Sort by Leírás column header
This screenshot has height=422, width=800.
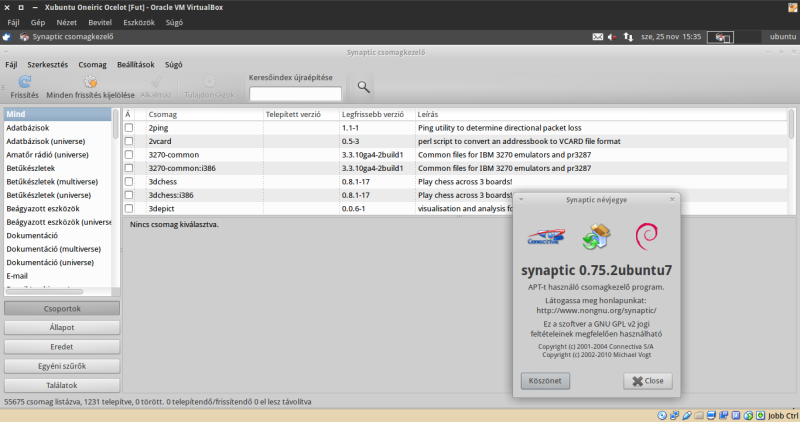[x=601, y=114]
